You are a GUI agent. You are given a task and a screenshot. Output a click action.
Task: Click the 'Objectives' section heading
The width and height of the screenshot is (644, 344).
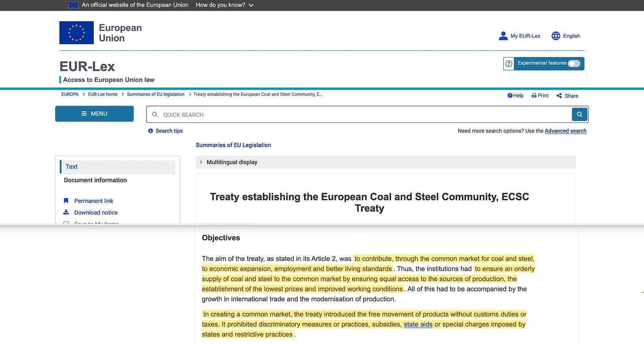click(221, 237)
